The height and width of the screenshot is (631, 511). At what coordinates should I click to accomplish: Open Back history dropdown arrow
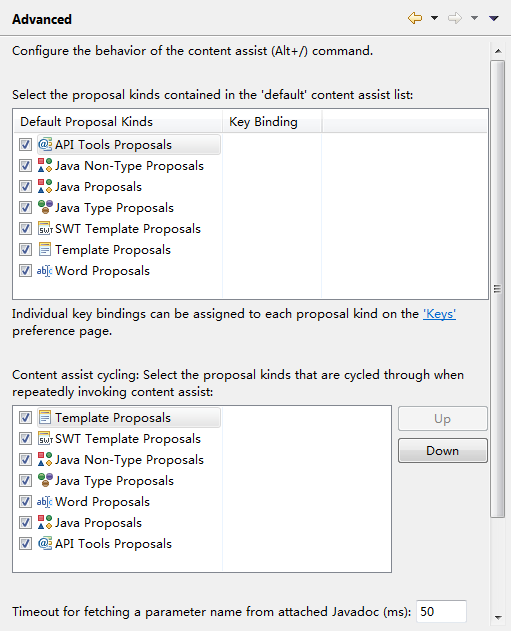[x=435, y=18]
